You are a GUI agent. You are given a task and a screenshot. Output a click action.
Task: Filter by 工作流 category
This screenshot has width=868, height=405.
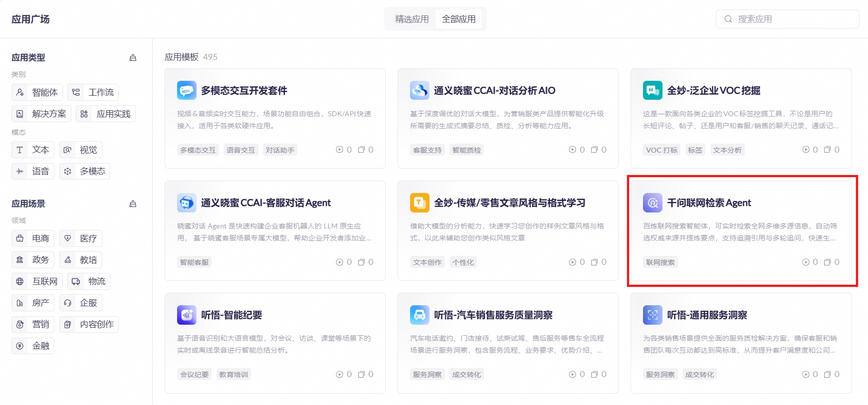93,92
